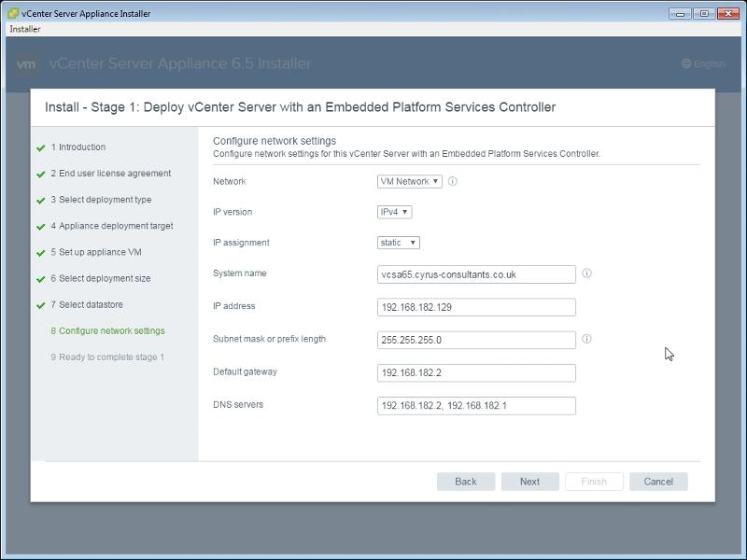Open the static IP assignment dropdown
Image resolution: width=747 pixels, height=560 pixels.
(x=399, y=243)
